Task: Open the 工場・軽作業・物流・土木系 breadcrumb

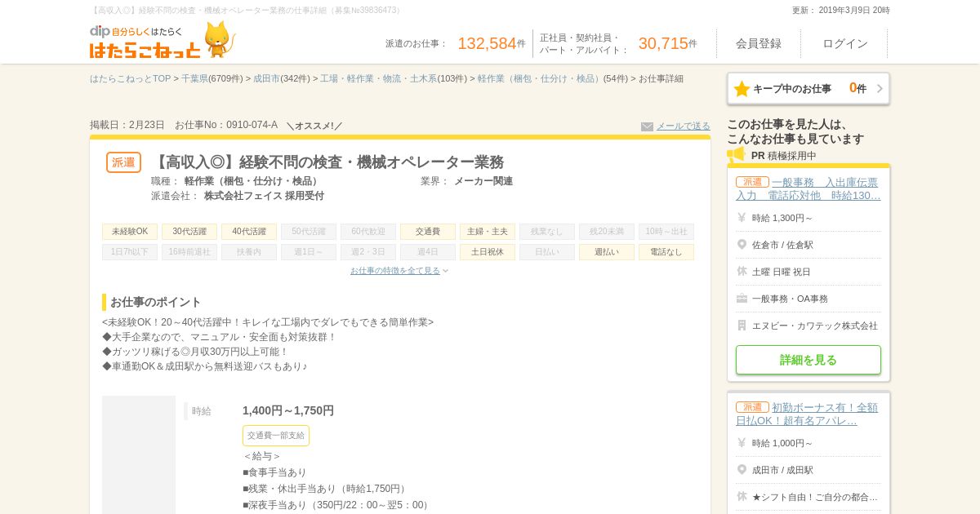Action: (x=378, y=79)
